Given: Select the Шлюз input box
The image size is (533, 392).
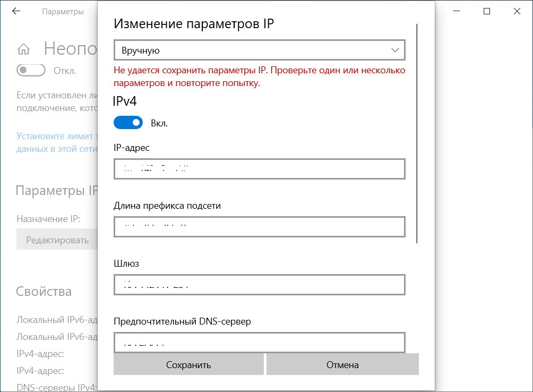Looking at the screenshot, I should [x=259, y=284].
